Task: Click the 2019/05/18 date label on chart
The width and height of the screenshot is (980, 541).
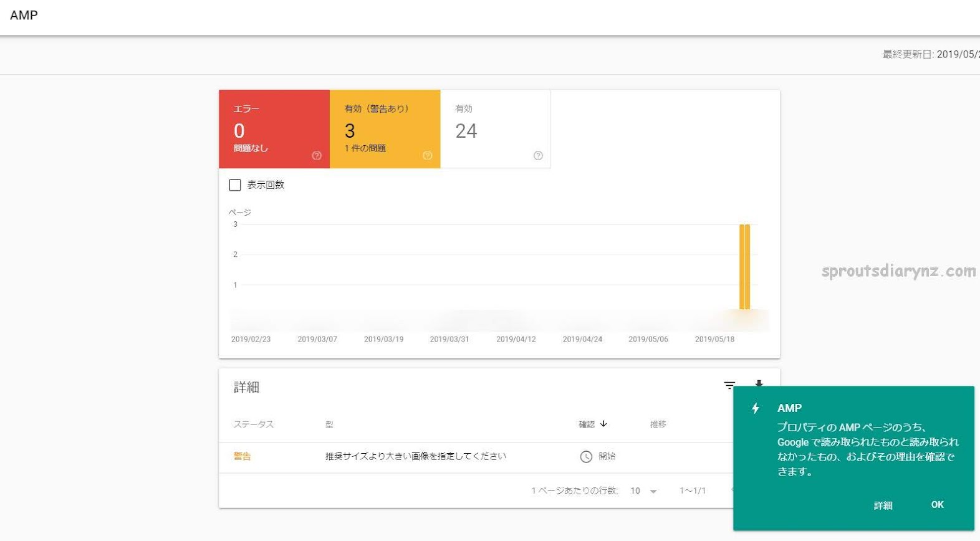Action: tap(714, 339)
